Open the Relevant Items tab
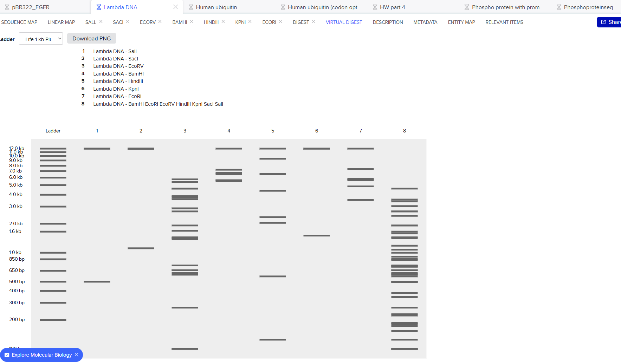This screenshot has width=621, height=364. click(504, 22)
